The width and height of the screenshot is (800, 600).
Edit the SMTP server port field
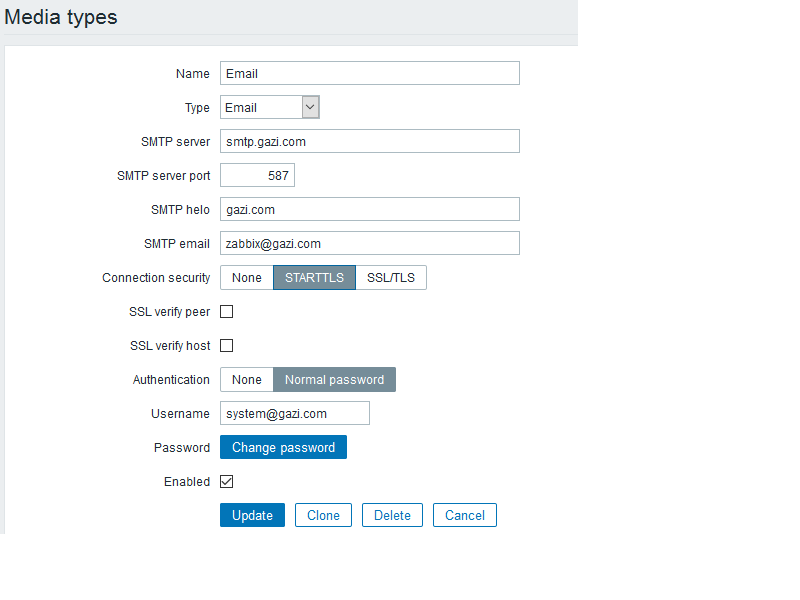[257, 175]
